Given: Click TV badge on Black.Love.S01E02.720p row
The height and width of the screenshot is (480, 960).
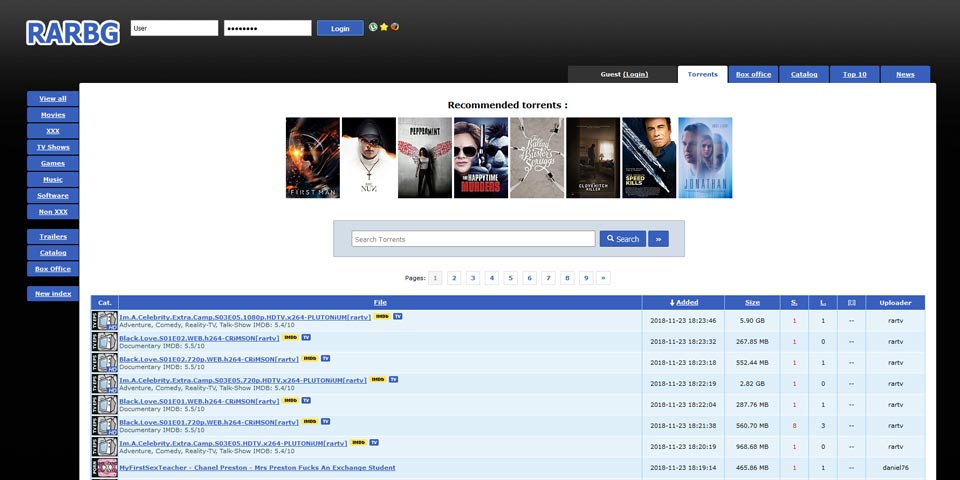Looking at the screenshot, I should coord(325,358).
